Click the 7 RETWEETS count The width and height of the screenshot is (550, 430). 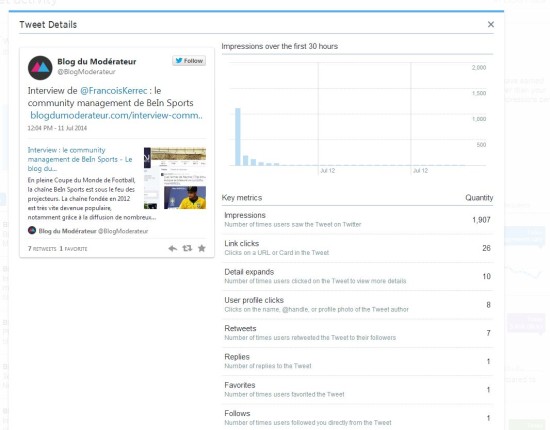click(42, 249)
